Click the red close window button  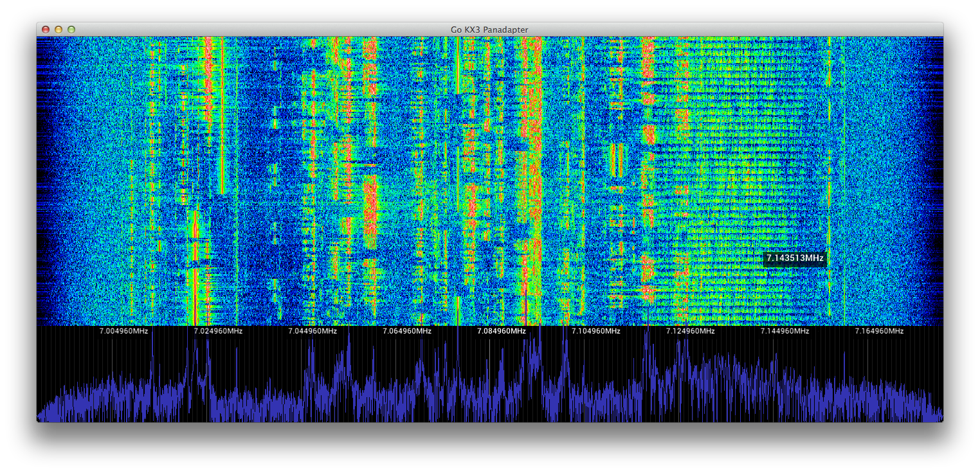(x=46, y=30)
